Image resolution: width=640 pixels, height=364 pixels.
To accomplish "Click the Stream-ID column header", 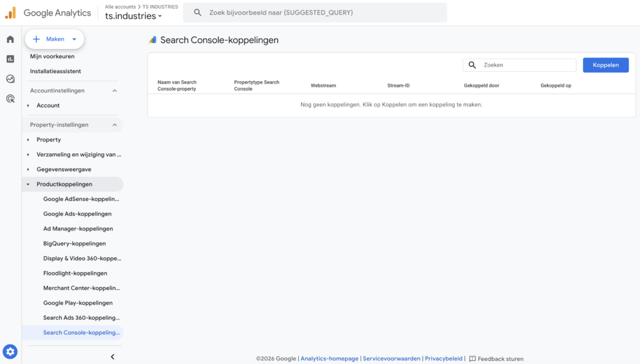I will (398, 86).
